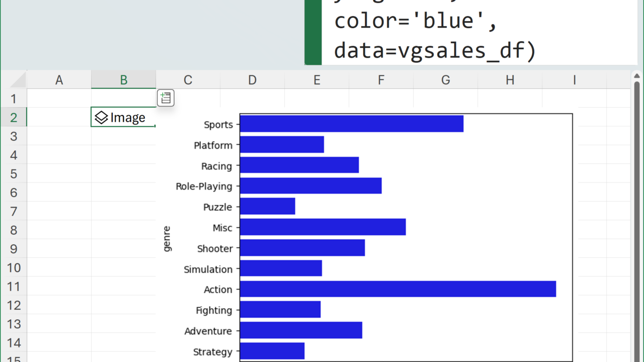This screenshot has width=644, height=362.
Task: Select row 12 header
Action: 14,305
